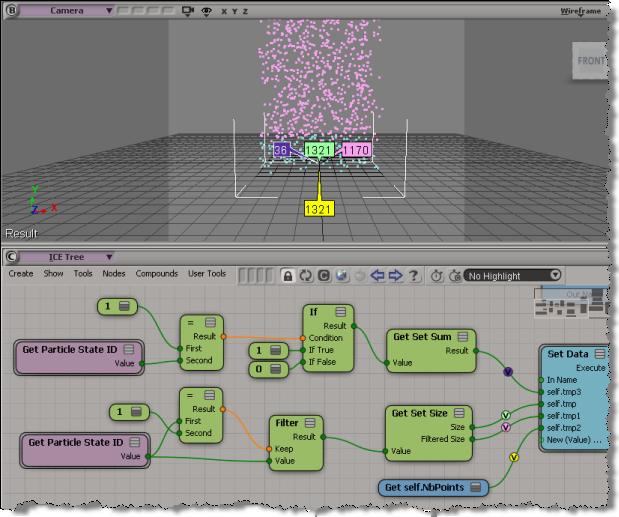Screen dimensions: 619x517
Task: Click the User Tools menu button
Action: point(205,274)
